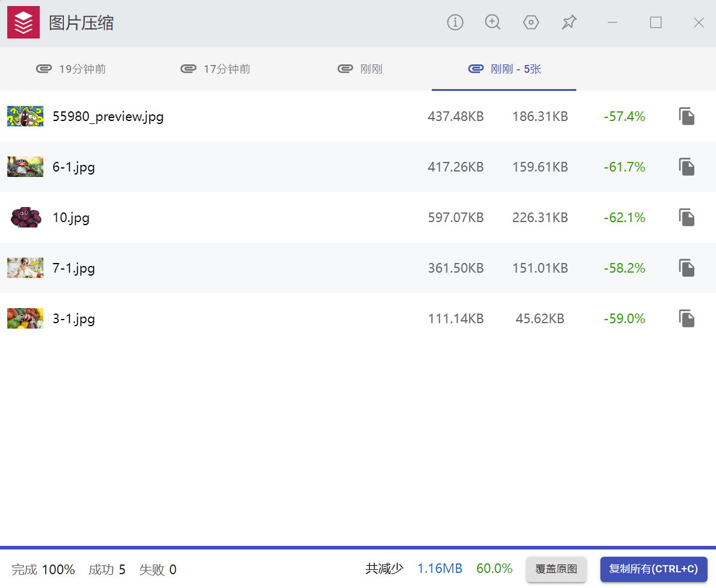Open the 刚刚 tab without count
Viewport: 716px width, 588px height.
coord(360,69)
